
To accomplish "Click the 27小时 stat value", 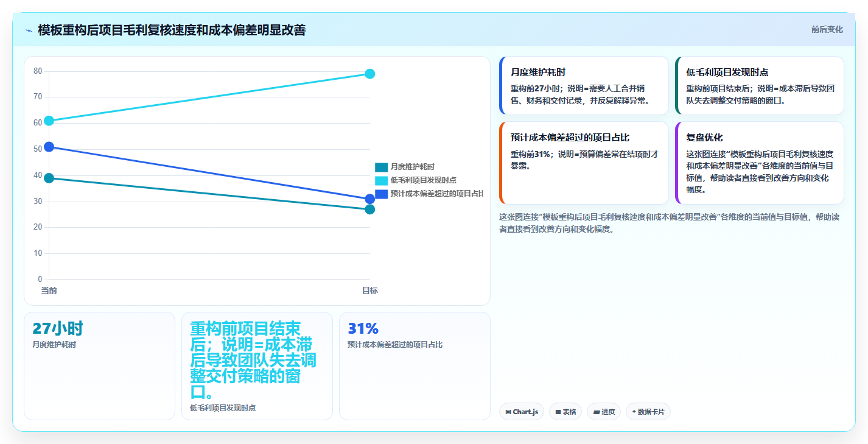I will point(57,328).
